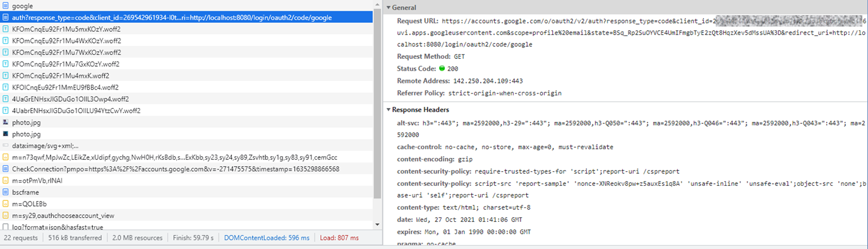Click script icon for m=otPmVb,rlNAI request

tap(6, 181)
